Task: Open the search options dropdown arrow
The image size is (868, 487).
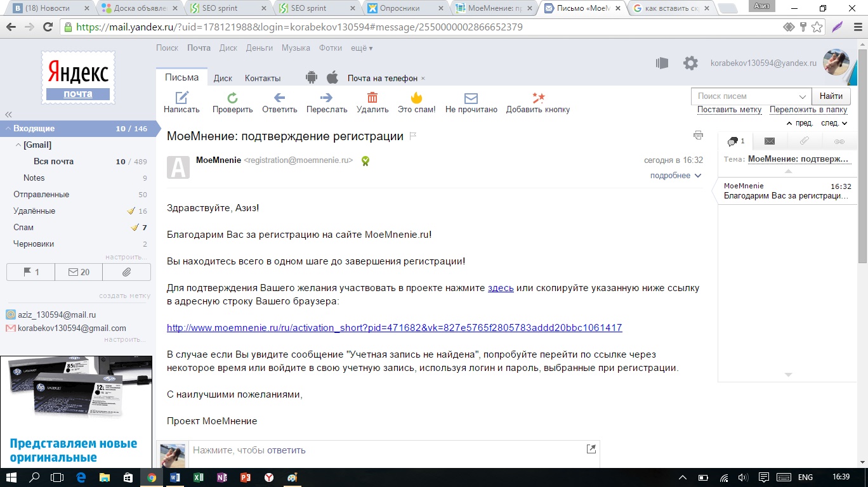Action: coord(802,96)
